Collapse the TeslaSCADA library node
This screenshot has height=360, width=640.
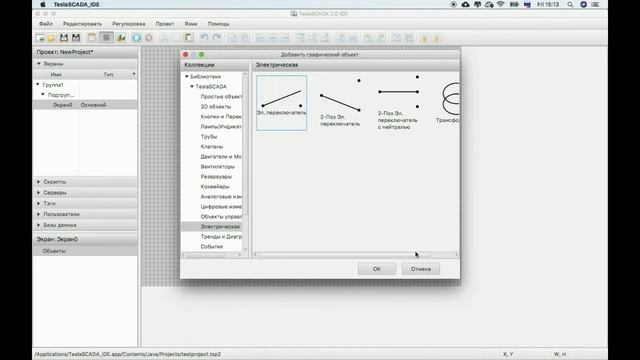pyautogui.click(x=192, y=87)
